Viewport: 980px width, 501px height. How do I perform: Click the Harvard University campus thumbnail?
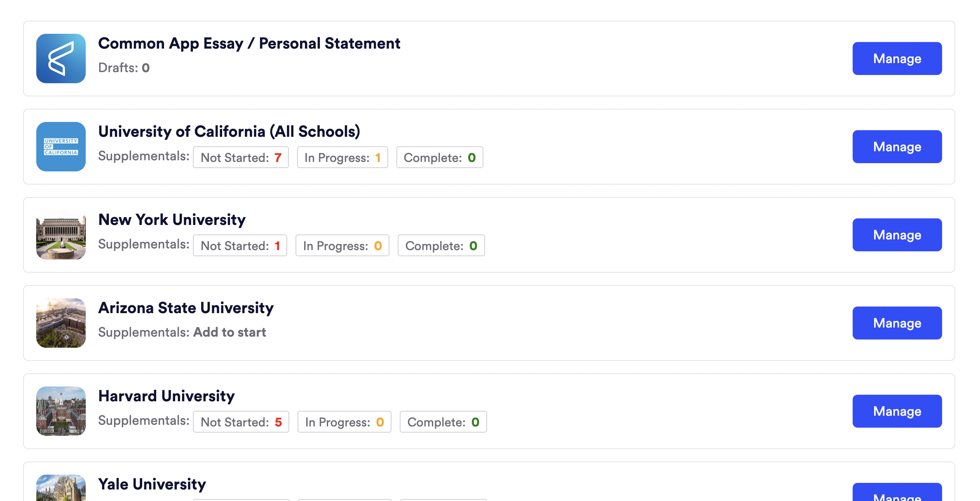coord(61,411)
